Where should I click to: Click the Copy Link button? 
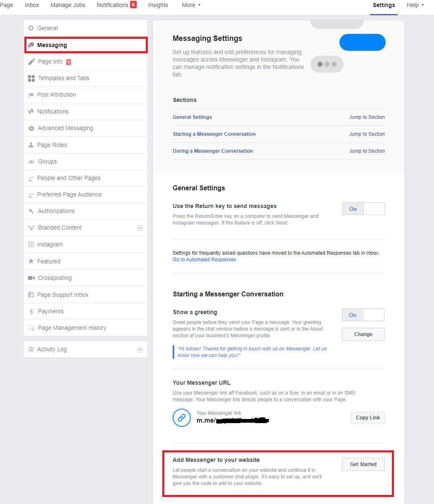pyautogui.click(x=368, y=418)
